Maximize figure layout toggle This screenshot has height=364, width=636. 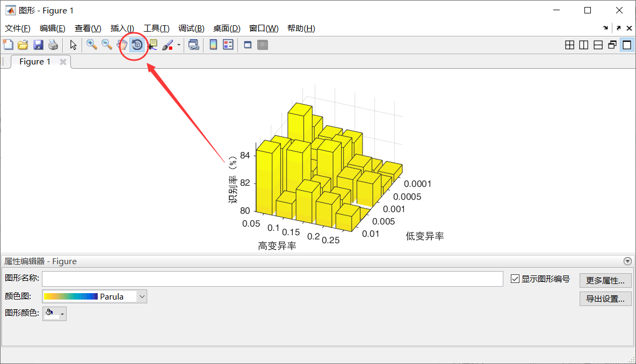pyautogui.click(x=627, y=45)
